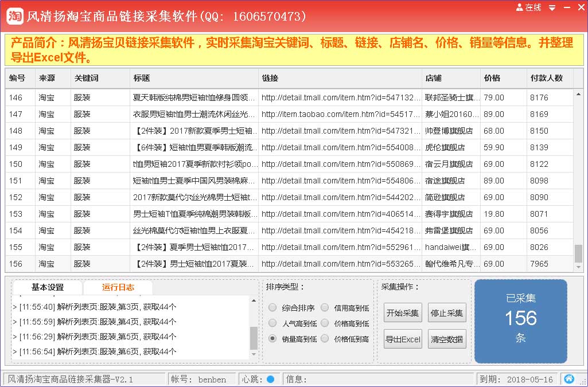Click shop name 赛得宇旗舰店

coord(449,214)
